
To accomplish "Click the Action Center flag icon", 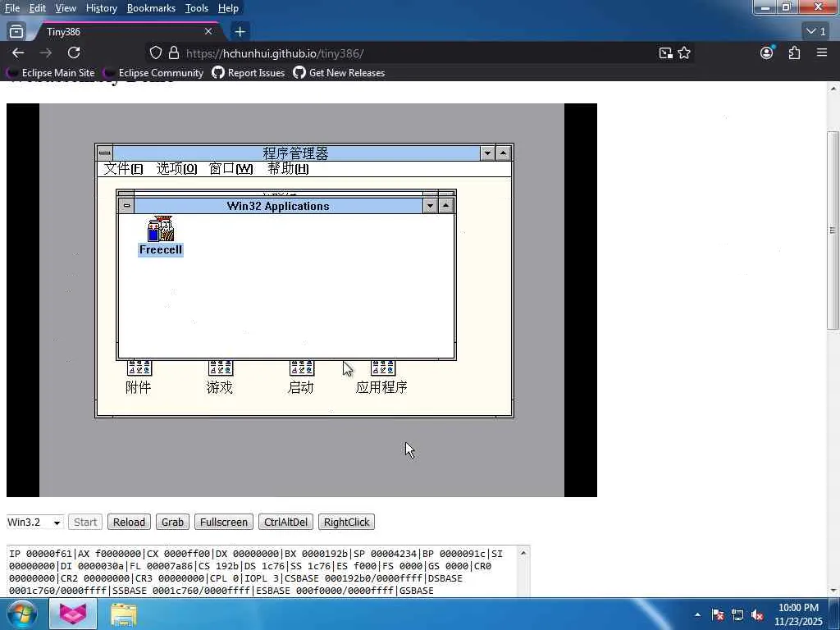I will (x=718, y=615).
